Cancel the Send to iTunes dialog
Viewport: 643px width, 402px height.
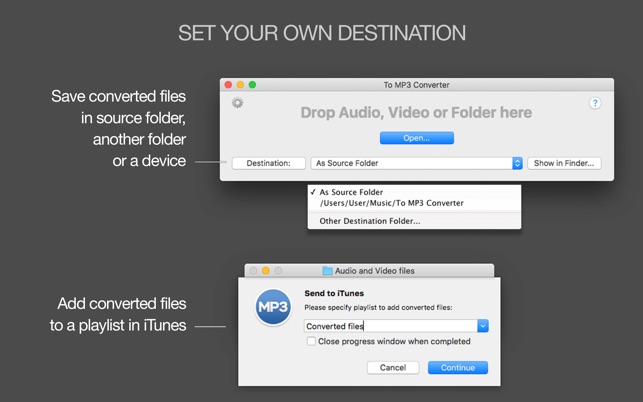393,368
